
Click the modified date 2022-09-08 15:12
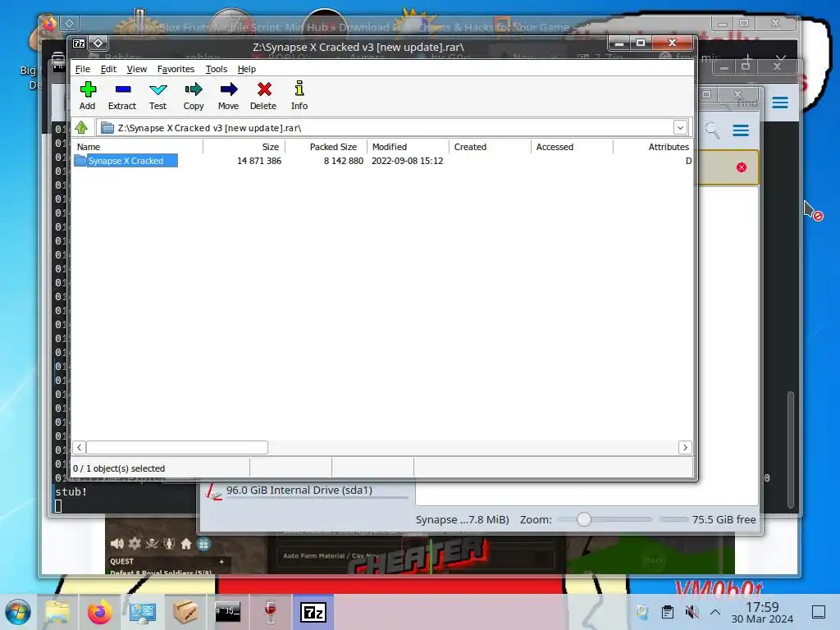click(x=407, y=161)
